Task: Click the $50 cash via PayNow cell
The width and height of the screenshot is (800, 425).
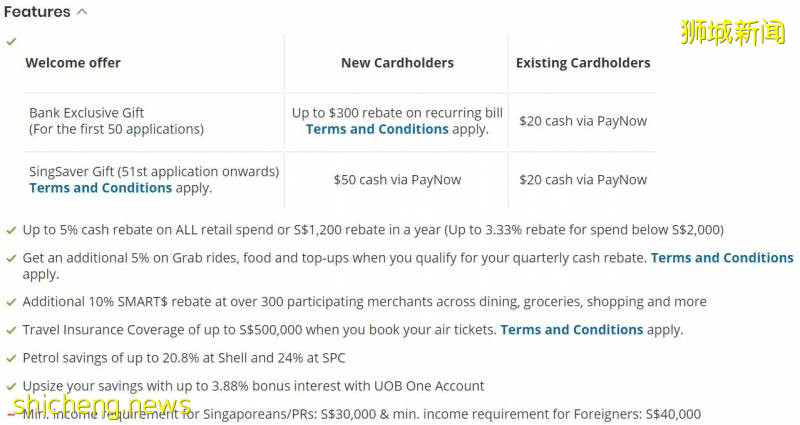Action: coord(397,180)
